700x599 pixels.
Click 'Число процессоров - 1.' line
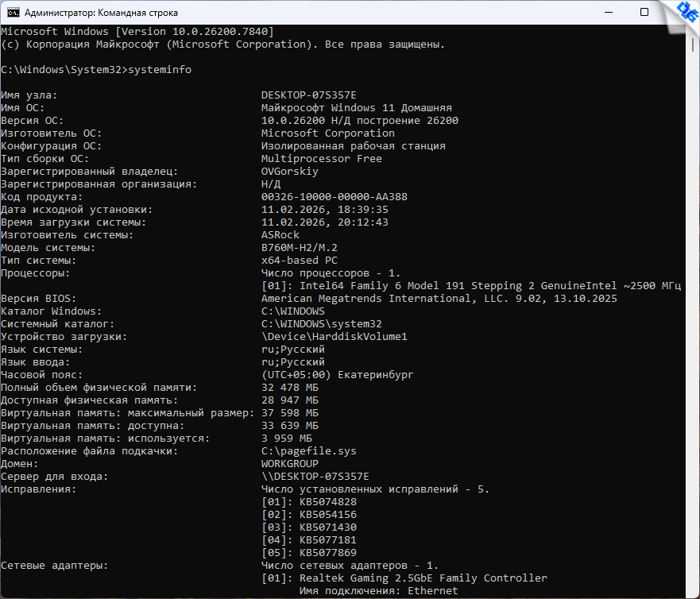pyautogui.click(x=331, y=273)
